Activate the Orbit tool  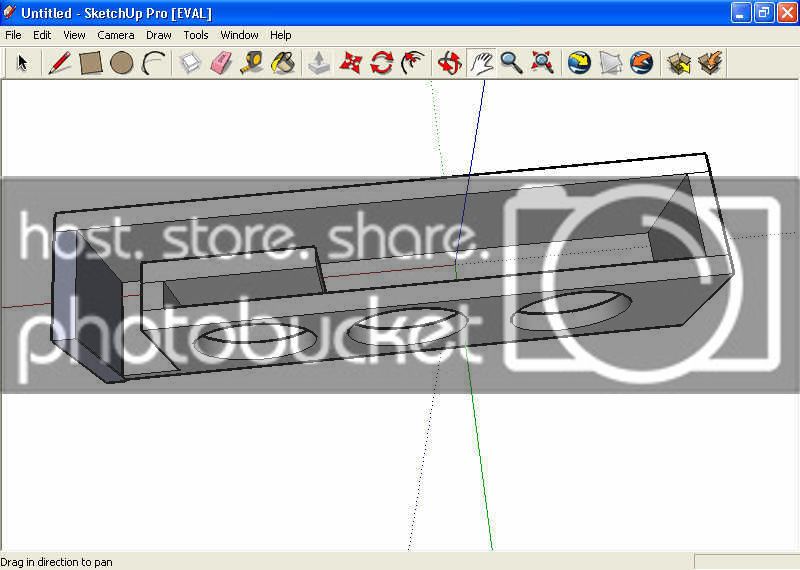[450, 63]
